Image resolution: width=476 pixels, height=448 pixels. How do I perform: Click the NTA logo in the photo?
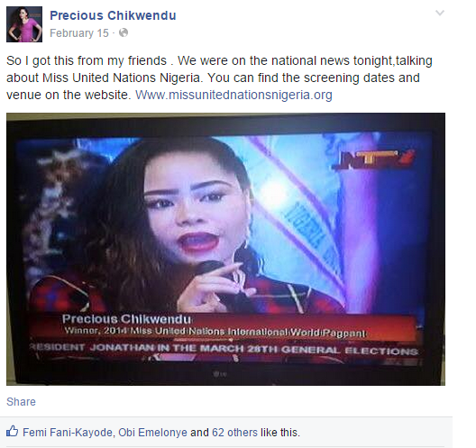pyautogui.click(x=373, y=159)
